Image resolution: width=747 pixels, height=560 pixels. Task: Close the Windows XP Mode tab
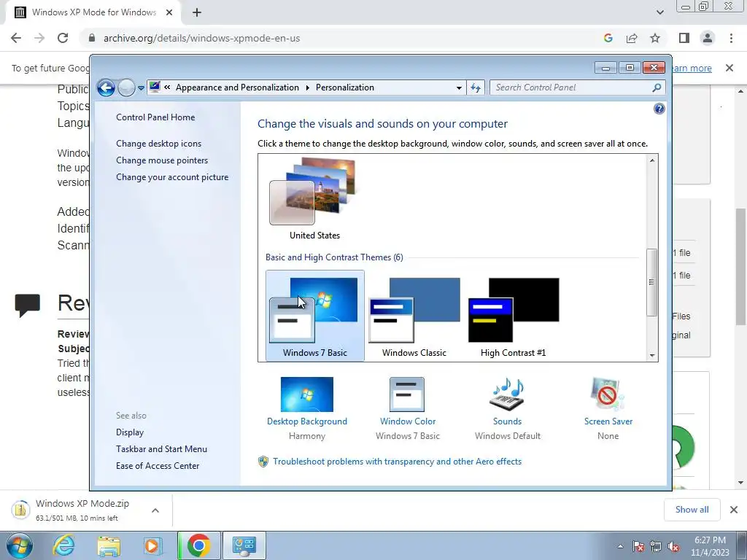(x=169, y=12)
